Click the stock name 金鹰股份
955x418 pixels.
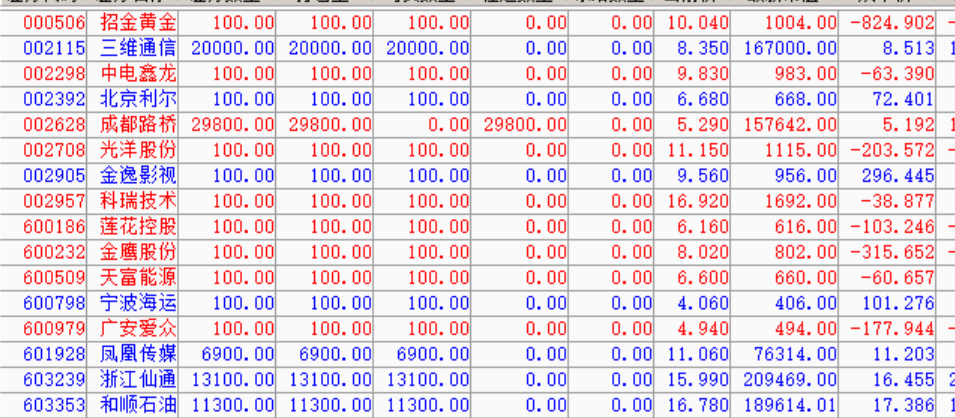pyautogui.click(x=138, y=252)
